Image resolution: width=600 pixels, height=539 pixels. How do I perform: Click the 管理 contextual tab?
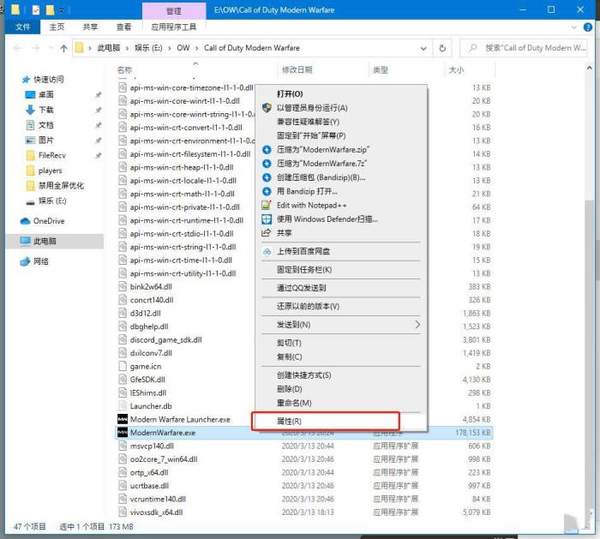click(174, 11)
